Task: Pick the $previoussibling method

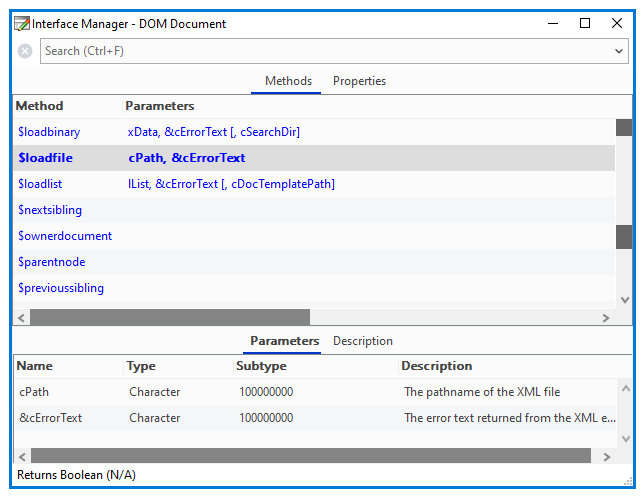Action: 61,288
